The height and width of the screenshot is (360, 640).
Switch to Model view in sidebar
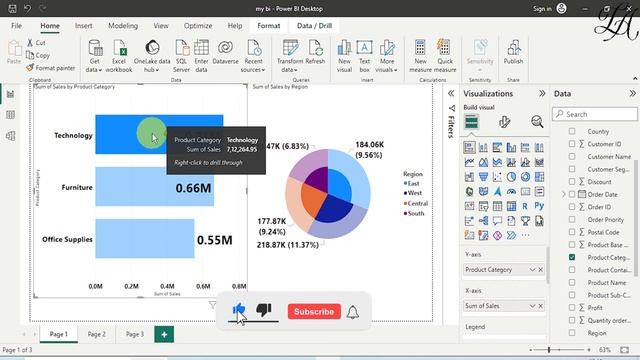11,136
